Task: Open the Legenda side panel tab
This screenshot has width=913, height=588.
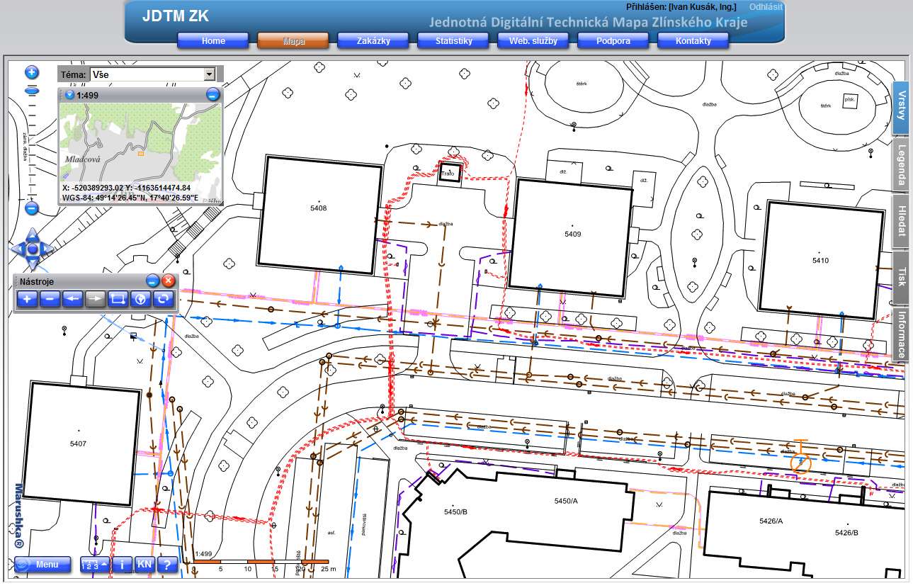Action: [x=901, y=164]
